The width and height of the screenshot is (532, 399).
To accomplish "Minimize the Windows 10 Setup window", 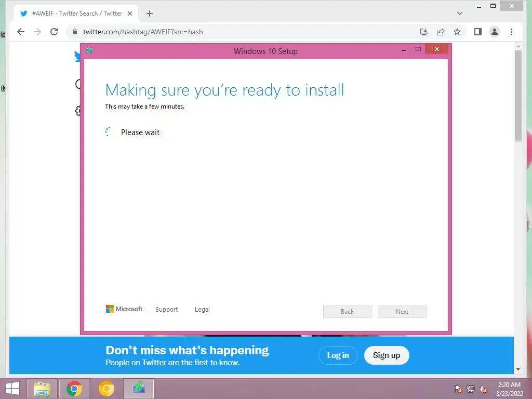I will (x=404, y=50).
